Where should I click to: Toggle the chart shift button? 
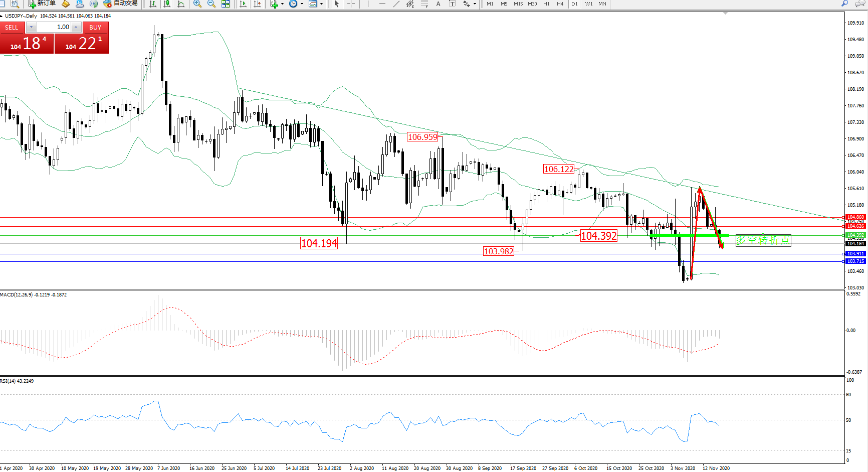tap(257, 4)
